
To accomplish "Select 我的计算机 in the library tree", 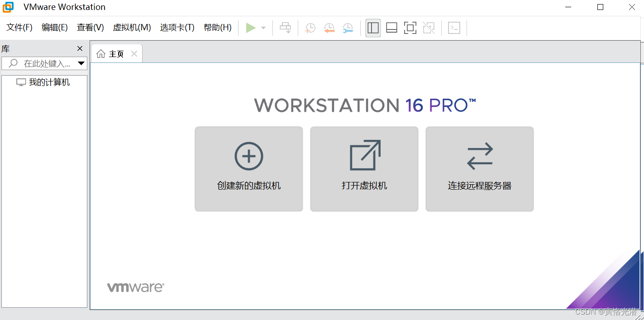I will [x=43, y=82].
